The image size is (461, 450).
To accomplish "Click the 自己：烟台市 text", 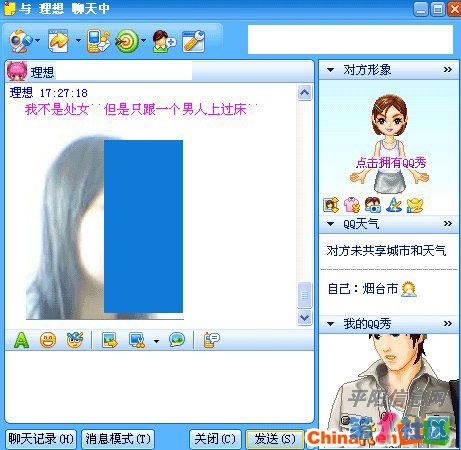I will click(363, 289).
